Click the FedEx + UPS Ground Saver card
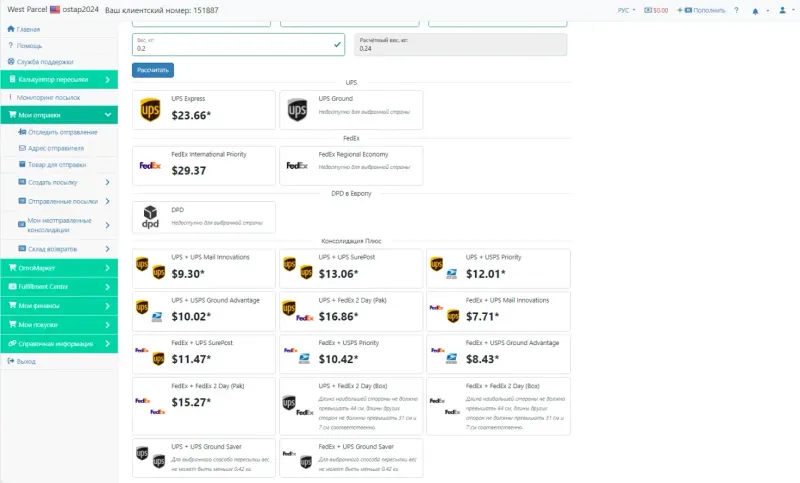 351,457
